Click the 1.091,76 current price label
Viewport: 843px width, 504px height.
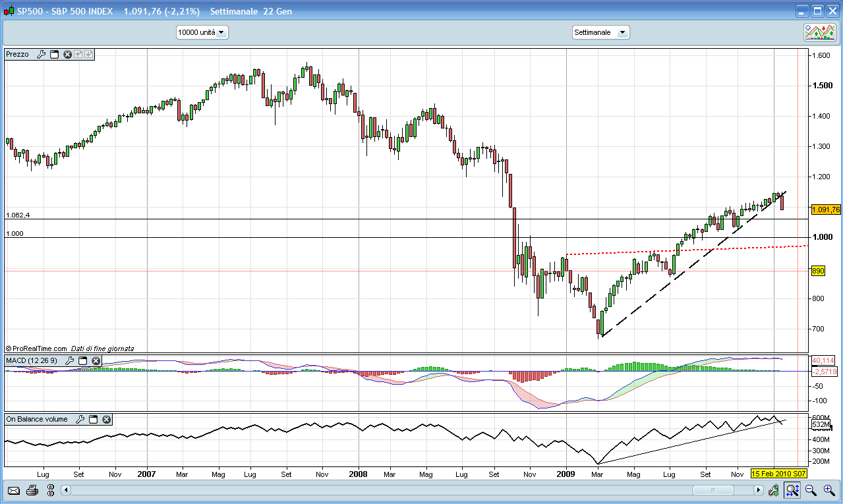826,210
